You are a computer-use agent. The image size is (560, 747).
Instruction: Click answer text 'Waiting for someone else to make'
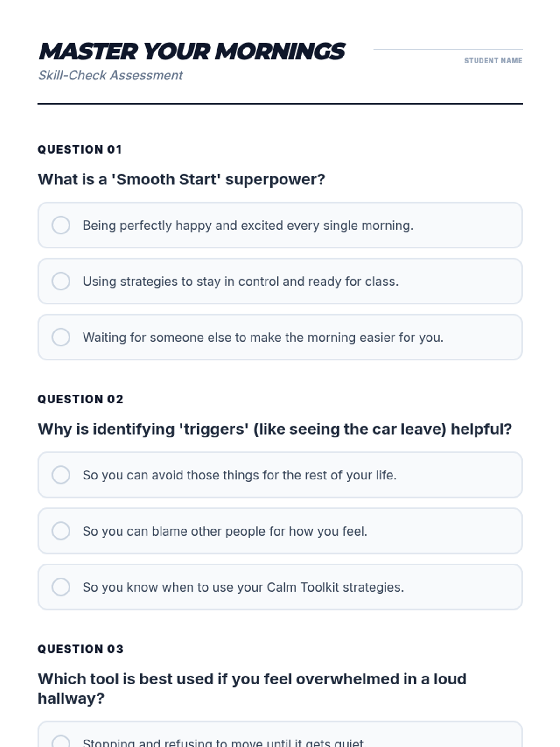tap(263, 338)
